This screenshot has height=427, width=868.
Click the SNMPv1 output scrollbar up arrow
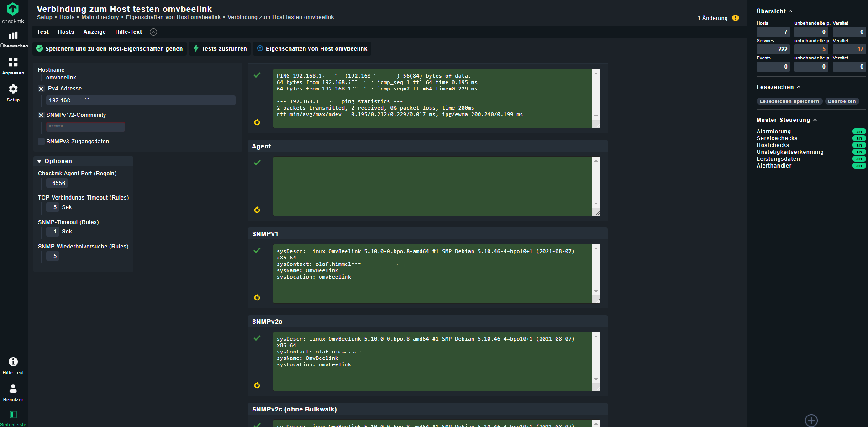pyautogui.click(x=596, y=248)
